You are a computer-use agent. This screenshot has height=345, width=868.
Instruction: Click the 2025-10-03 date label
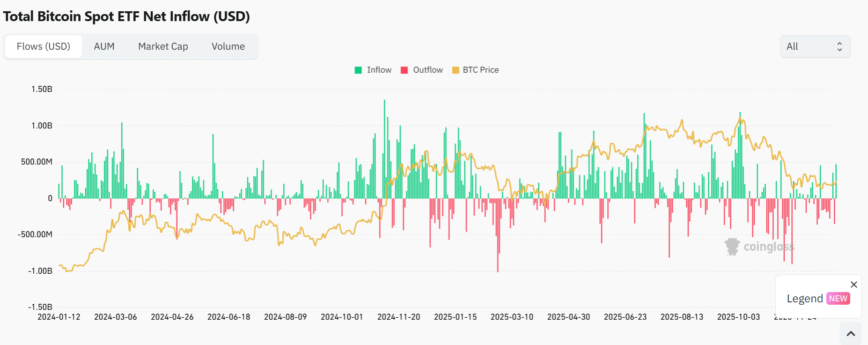pos(739,317)
